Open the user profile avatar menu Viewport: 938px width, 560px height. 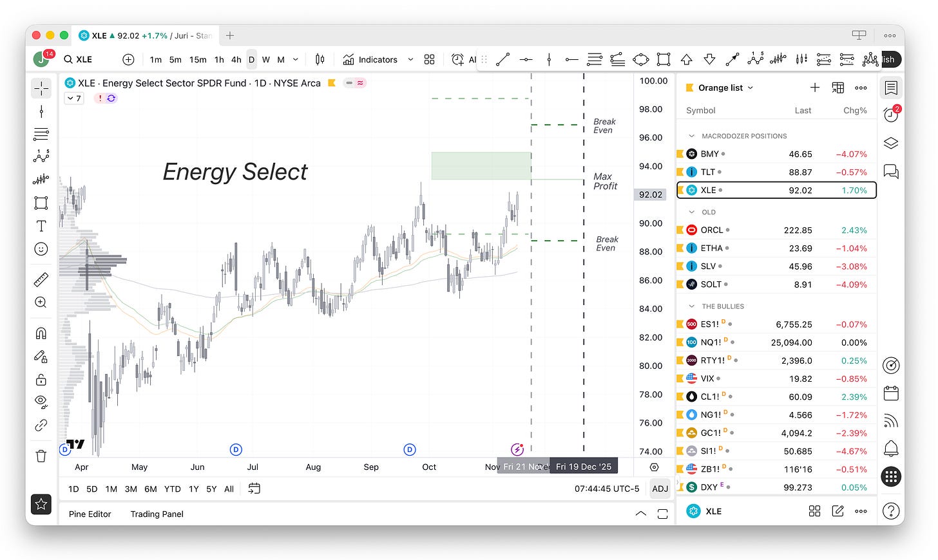43,59
